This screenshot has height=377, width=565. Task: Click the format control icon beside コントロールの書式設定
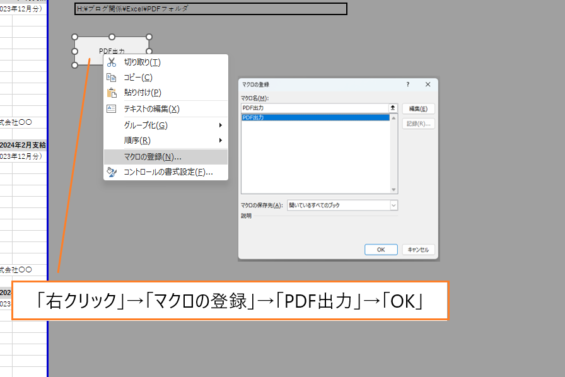[x=111, y=172]
